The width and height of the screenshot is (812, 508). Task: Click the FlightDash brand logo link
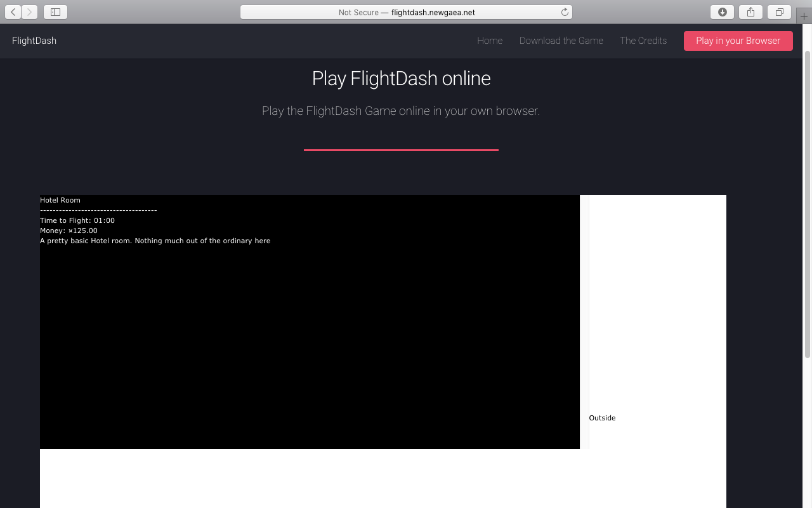point(34,41)
